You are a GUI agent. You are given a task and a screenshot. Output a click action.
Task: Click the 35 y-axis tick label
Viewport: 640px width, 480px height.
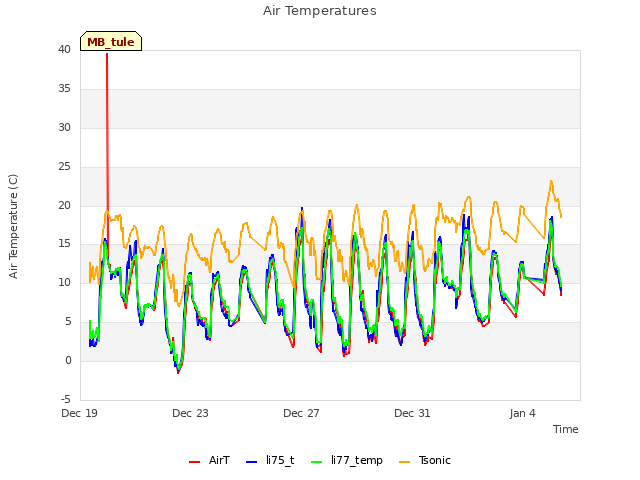[64, 89]
